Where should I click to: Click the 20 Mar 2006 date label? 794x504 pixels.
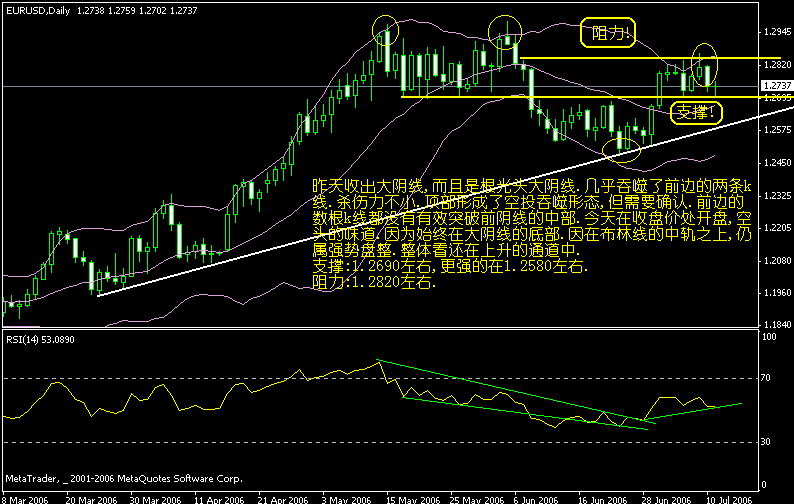coord(91,499)
